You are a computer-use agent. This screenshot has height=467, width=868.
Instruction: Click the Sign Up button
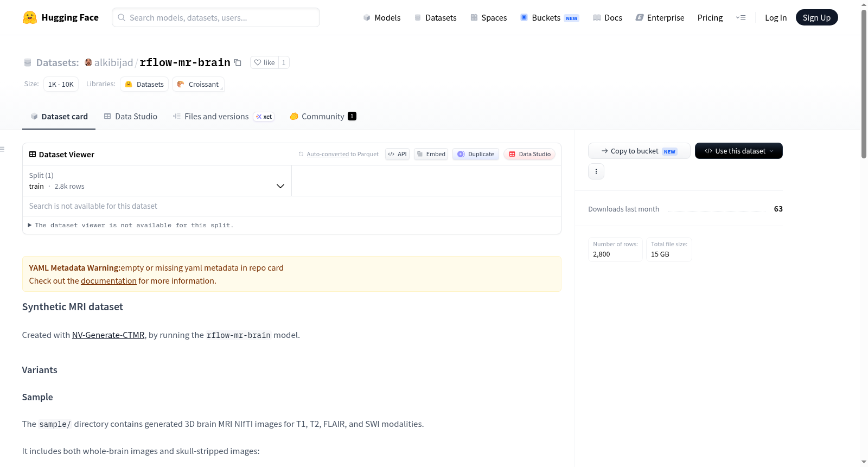click(x=816, y=17)
